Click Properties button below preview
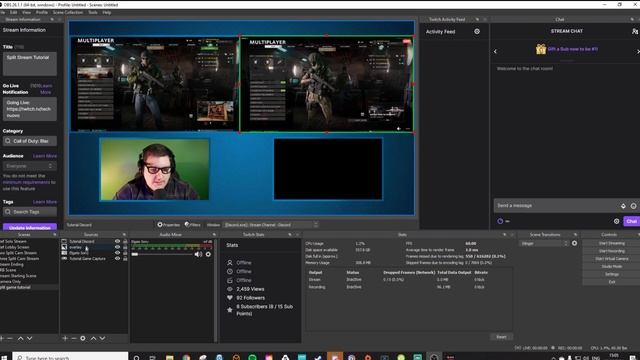 169,225
